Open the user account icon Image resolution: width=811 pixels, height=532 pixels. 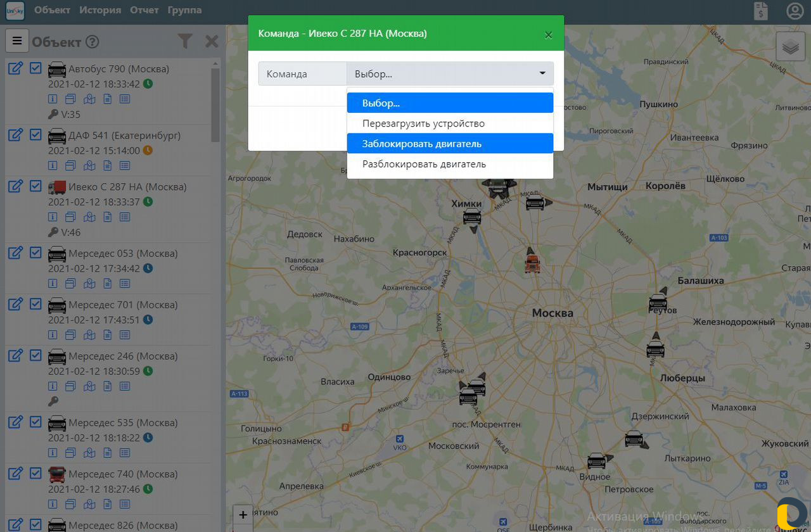tap(795, 11)
